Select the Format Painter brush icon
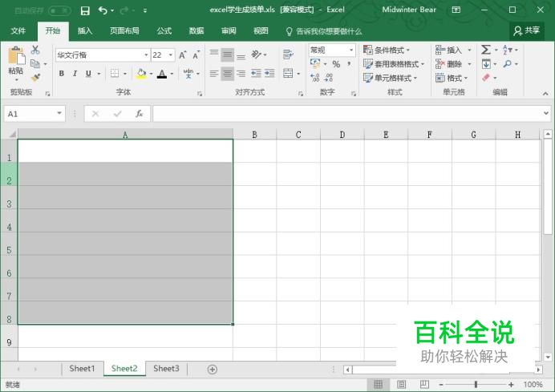 (35, 78)
